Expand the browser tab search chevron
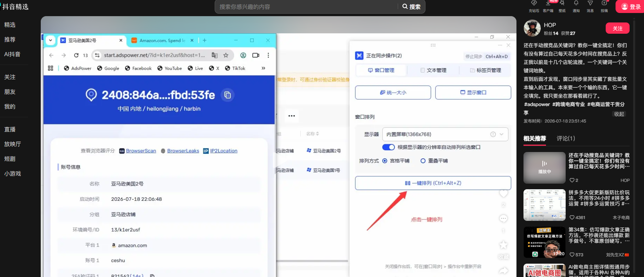 tap(51, 40)
